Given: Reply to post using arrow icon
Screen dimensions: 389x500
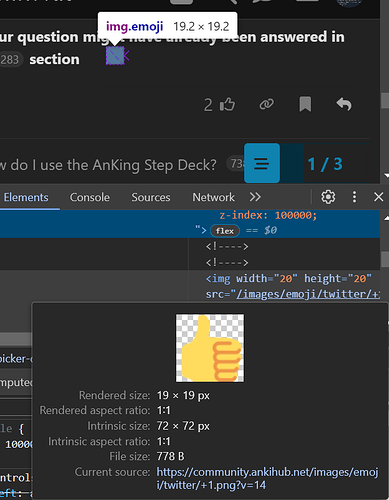Looking at the screenshot, I should (344, 104).
